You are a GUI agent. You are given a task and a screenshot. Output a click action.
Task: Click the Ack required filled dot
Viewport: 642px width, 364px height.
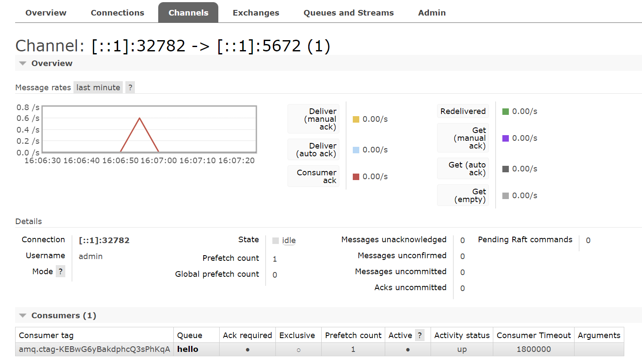pos(248,350)
